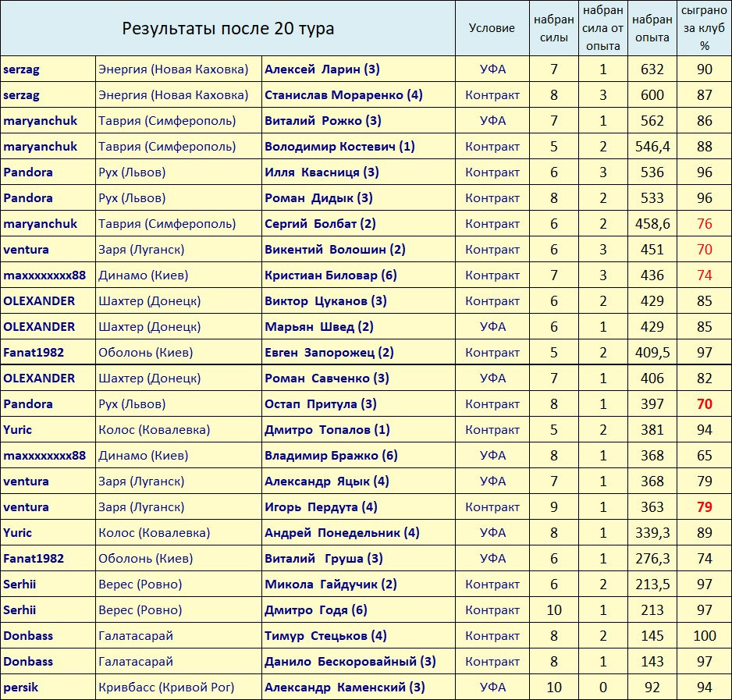732x700 pixels.
Task: Click username ventura in Викентий Волошин row
Action: coord(27,250)
